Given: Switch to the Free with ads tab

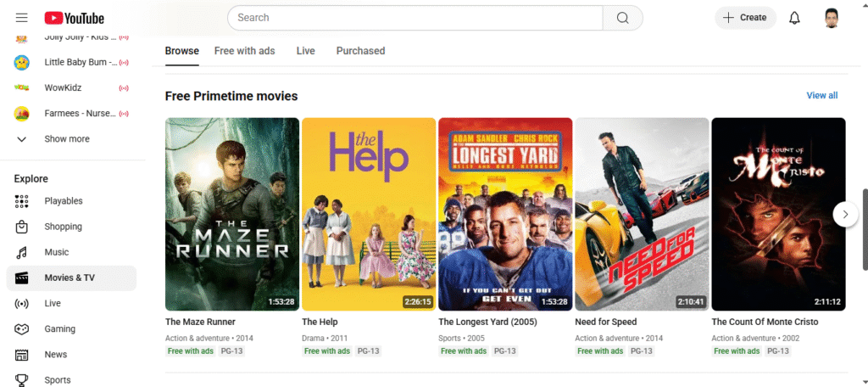Looking at the screenshot, I should [x=244, y=51].
